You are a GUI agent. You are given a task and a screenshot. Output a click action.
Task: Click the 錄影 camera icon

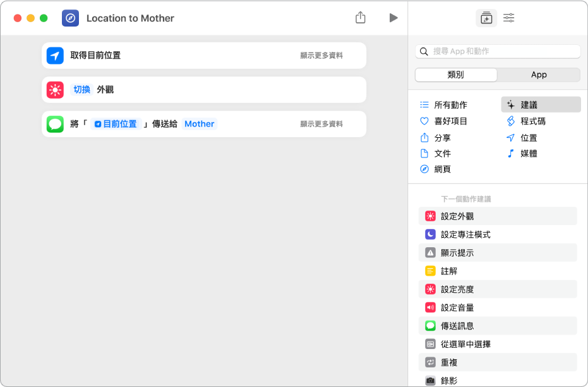tap(431, 381)
